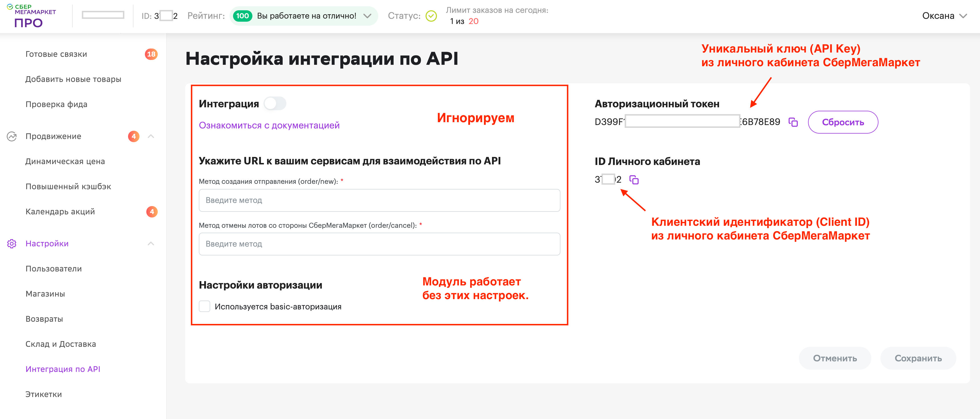The height and width of the screenshot is (419, 980).
Task: Click the Продвижение menu label
Action: click(x=53, y=136)
